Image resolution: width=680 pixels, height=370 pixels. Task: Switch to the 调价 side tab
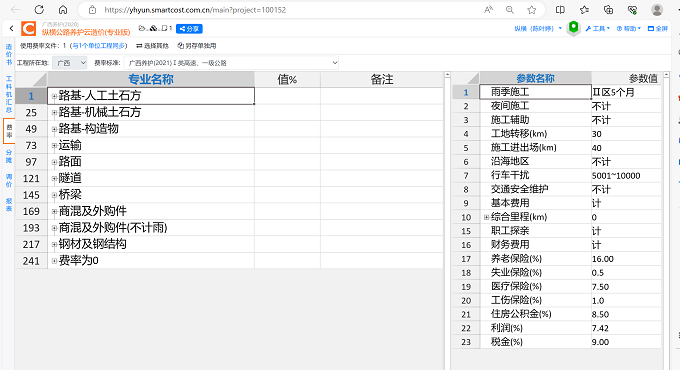[9, 180]
